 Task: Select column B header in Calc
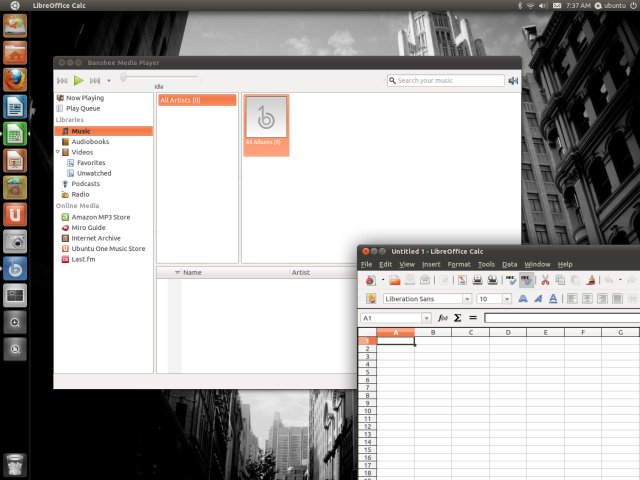pos(433,332)
